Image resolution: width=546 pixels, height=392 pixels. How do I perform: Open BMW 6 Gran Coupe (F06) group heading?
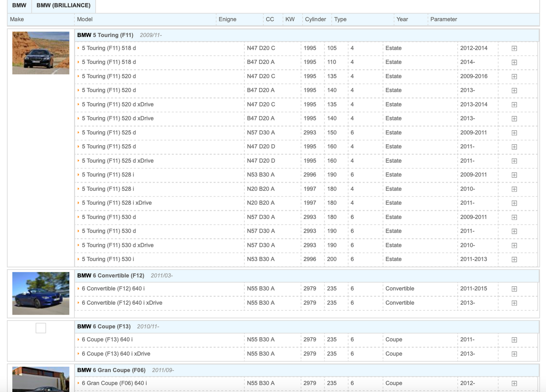(x=111, y=370)
